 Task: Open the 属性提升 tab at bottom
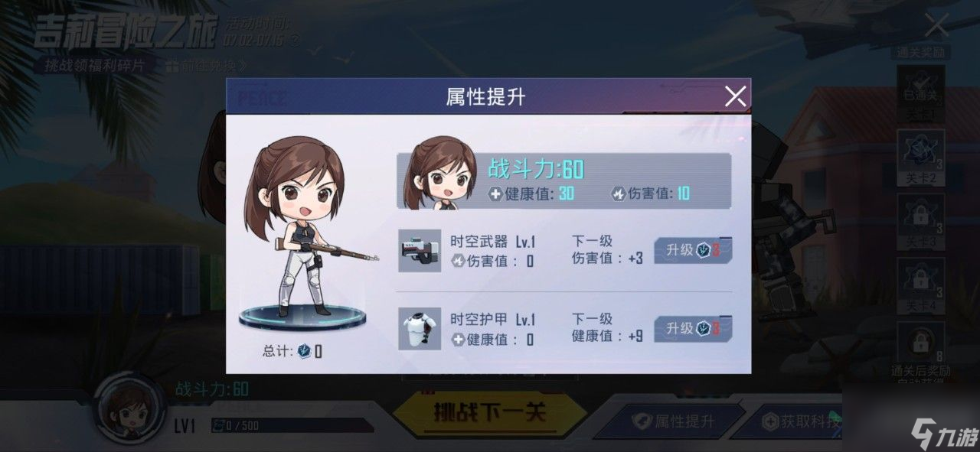(674, 421)
